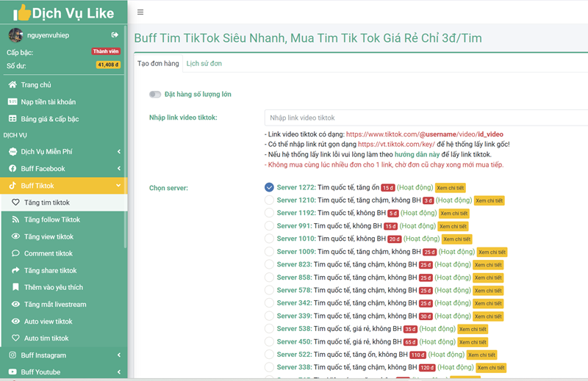This screenshot has height=381, width=588.
Task: Click Xem chi tiết for Server 338
Action: click(491, 368)
